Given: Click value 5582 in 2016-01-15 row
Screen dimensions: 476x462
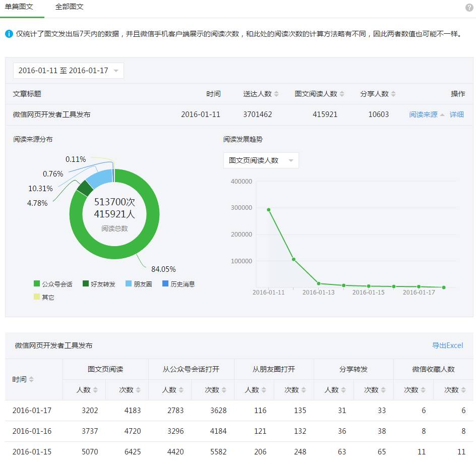Looking at the screenshot, I should coord(218,452).
